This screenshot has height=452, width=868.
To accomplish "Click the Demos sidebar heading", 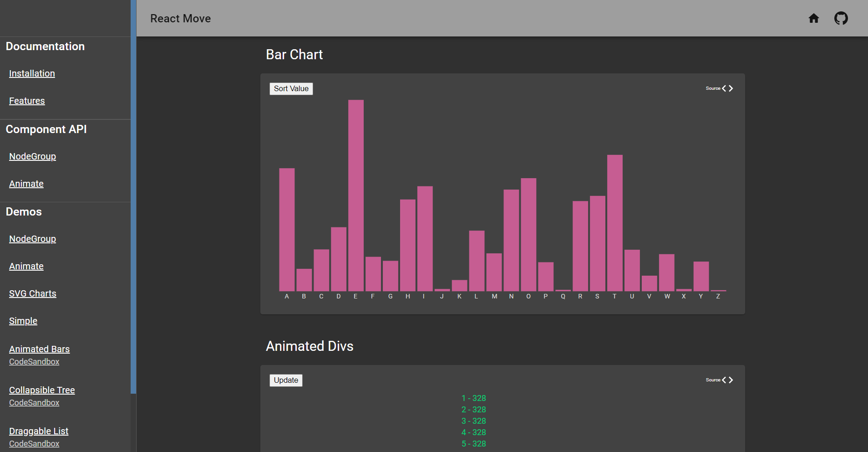I will [x=24, y=212].
